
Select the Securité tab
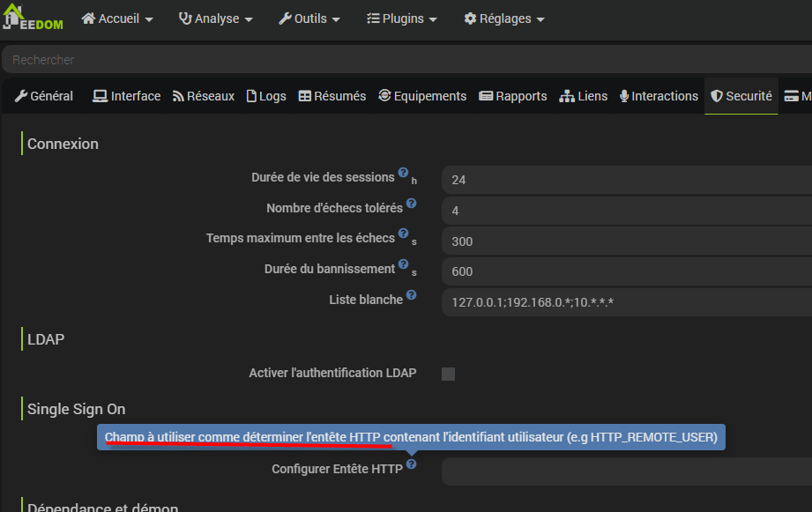click(x=741, y=96)
